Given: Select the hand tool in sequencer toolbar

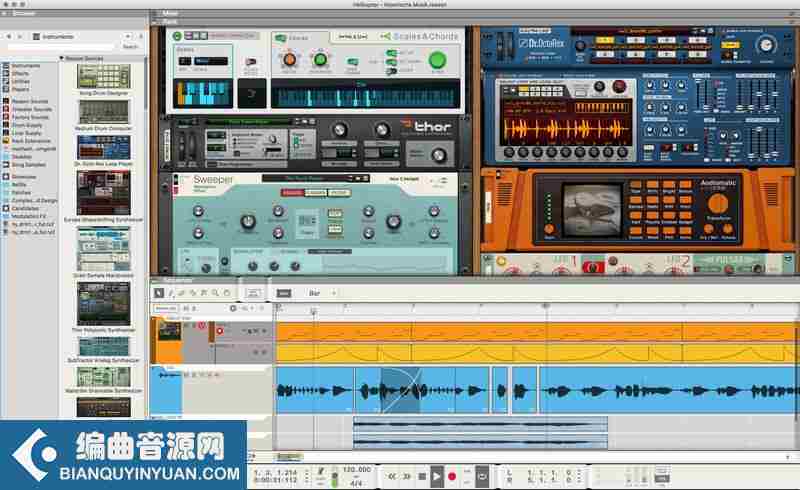Looking at the screenshot, I should (x=227, y=293).
